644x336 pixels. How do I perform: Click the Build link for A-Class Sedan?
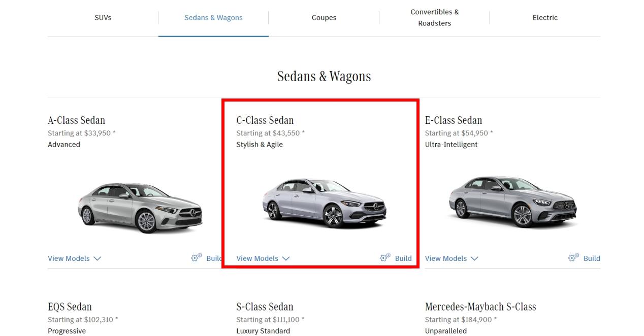[214, 258]
